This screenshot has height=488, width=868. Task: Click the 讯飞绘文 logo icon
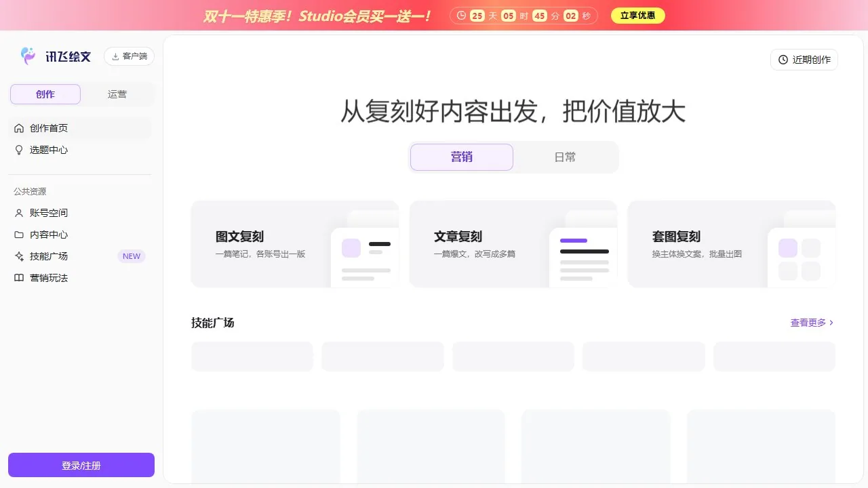click(28, 56)
